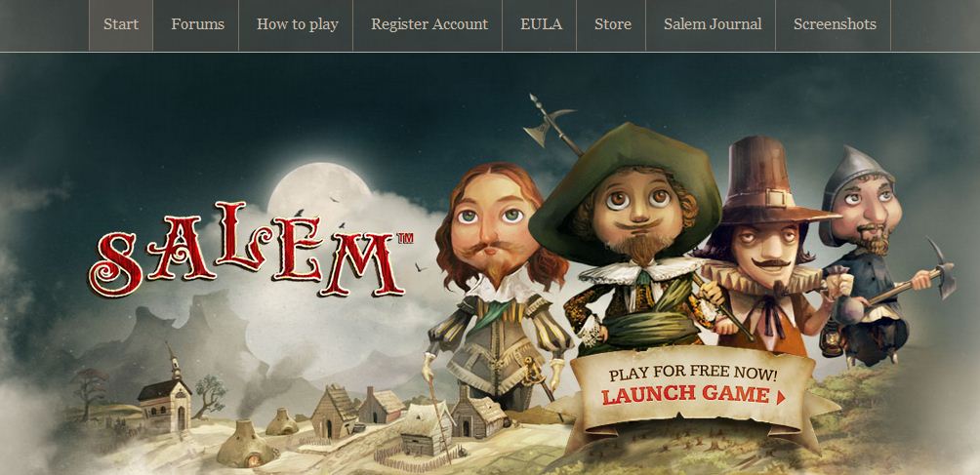980x475 pixels.
Task: Click the pickaxe head held by the miner
Action: [x=943, y=268]
